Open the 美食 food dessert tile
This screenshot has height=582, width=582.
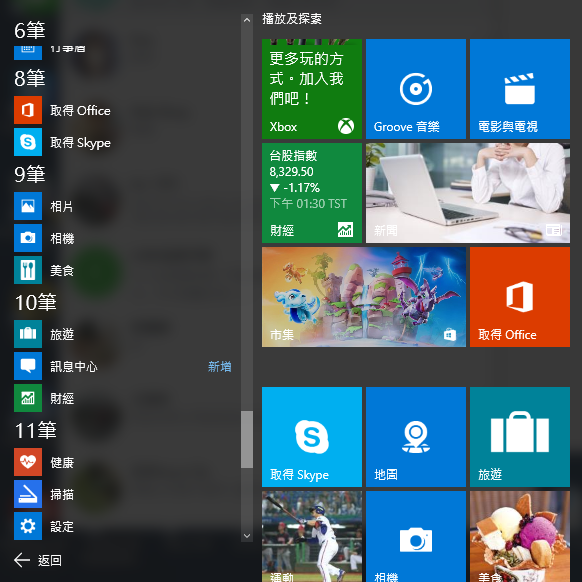pos(520,536)
